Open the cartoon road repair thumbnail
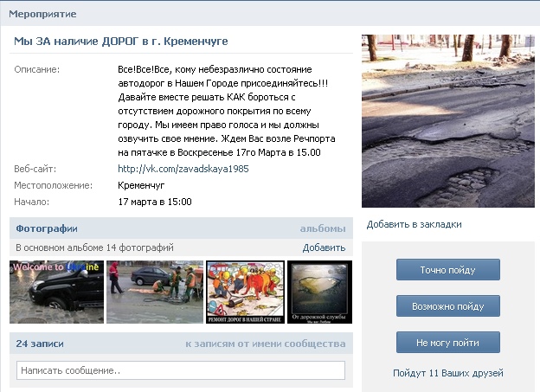 [245, 292]
